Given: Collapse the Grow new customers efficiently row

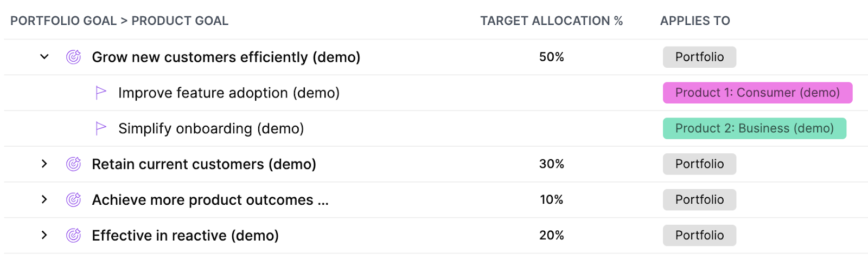Looking at the screenshot, I should [44, 57].
